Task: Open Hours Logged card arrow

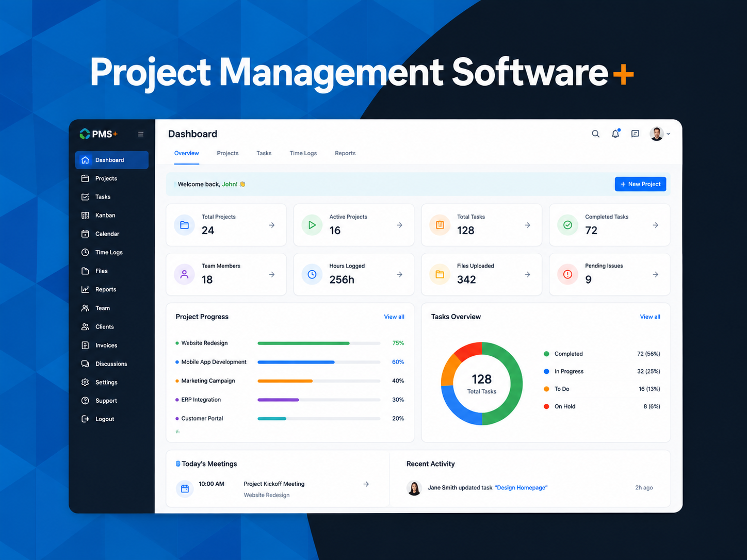Action: coord(400,275)
